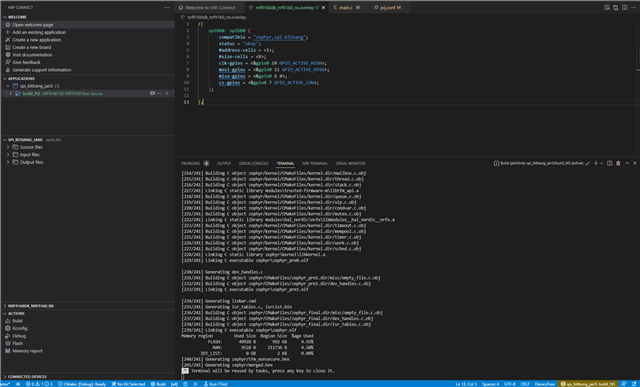Expand the Input files folder
Viewport: 640px width, 387px height.
coord(8,155)
